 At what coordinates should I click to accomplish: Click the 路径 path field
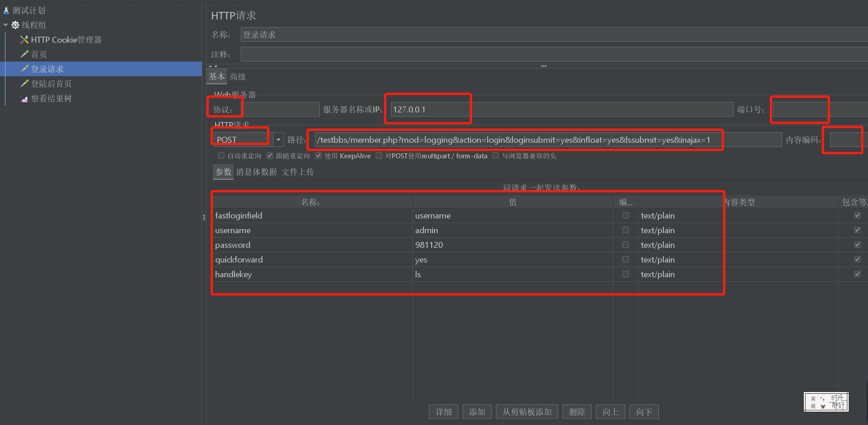click(x=548, y=140)
